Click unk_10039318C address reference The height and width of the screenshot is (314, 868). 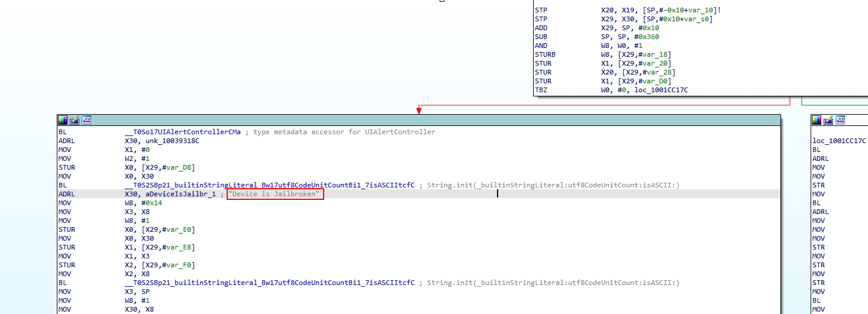(172, 141)
